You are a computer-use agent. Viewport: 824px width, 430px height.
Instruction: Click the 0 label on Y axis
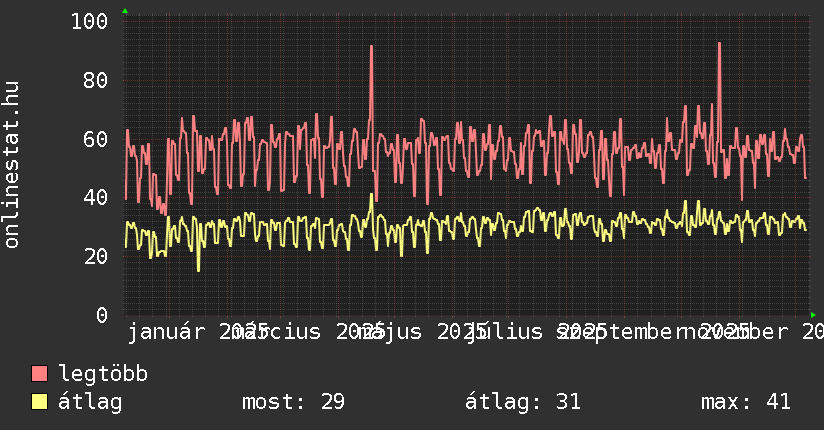point(102,315)
